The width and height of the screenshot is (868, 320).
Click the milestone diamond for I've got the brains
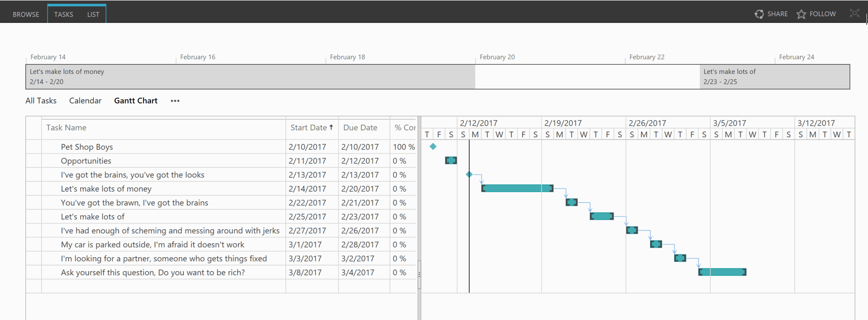(x=470, y=174)
